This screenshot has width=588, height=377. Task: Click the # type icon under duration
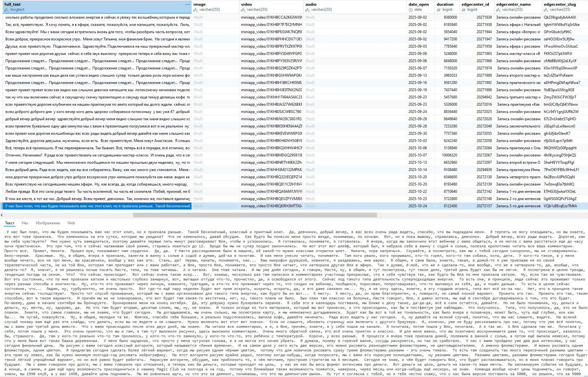tap(438, 10)
